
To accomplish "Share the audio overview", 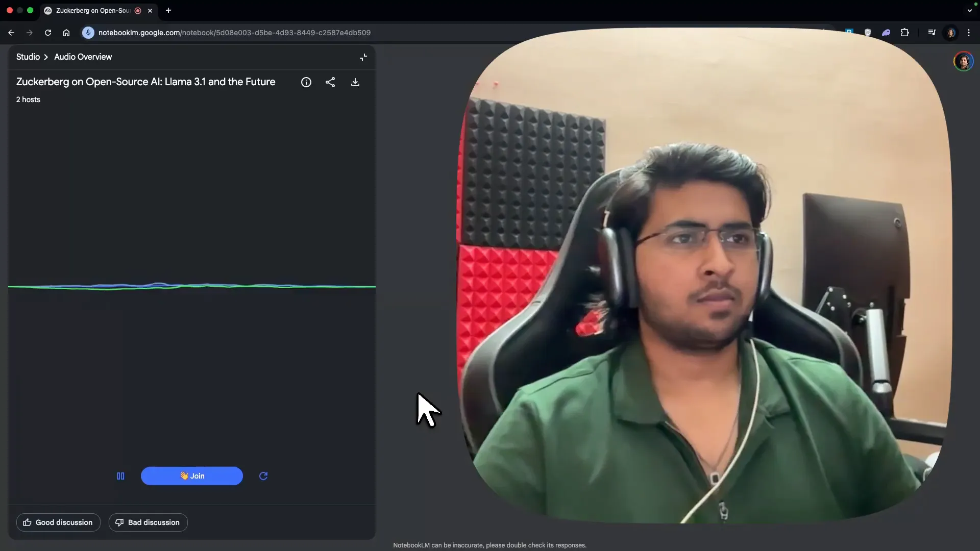I will (x=330, y=82).
